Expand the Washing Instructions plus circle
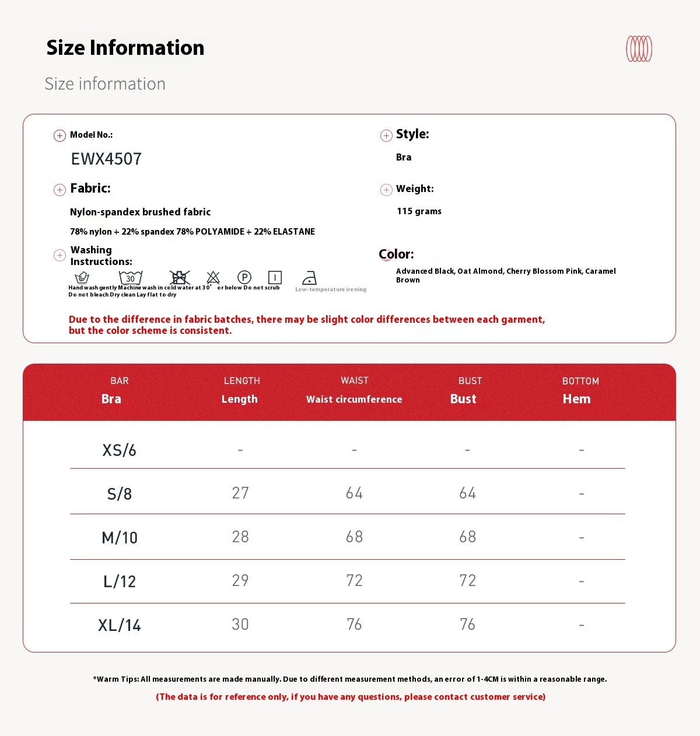 click(x=60, y=255)
